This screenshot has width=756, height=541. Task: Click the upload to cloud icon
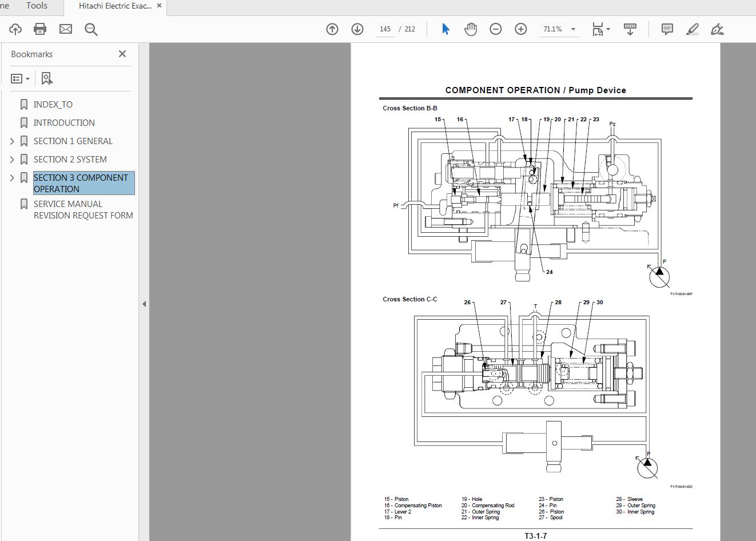tap(15, 29)
